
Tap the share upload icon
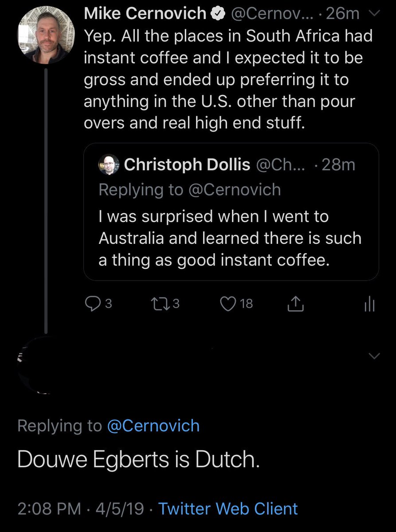point(296,304)
